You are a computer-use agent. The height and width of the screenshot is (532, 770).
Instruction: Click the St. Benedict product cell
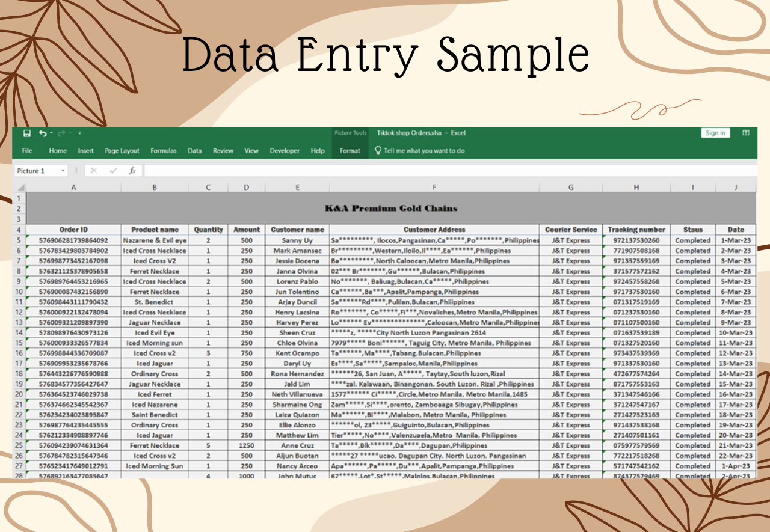point(155,302)
